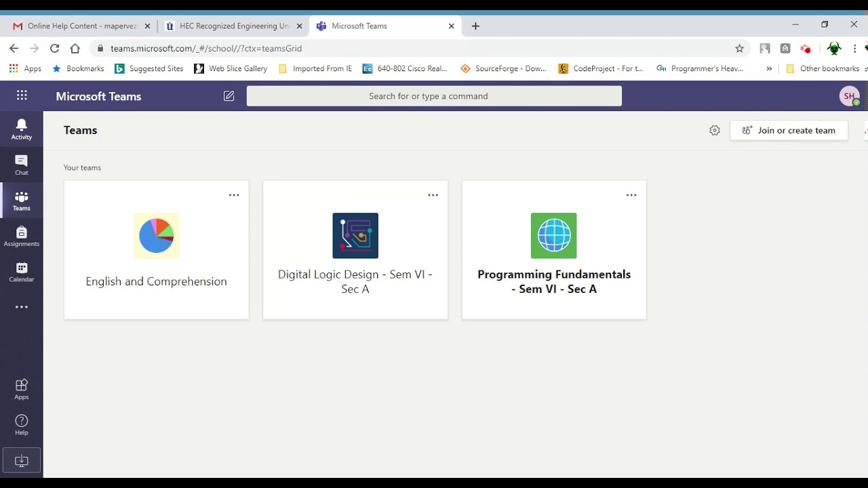Open Web Slice Gallery bookmark
Viewport: 868px width, 488px height.
231,68
